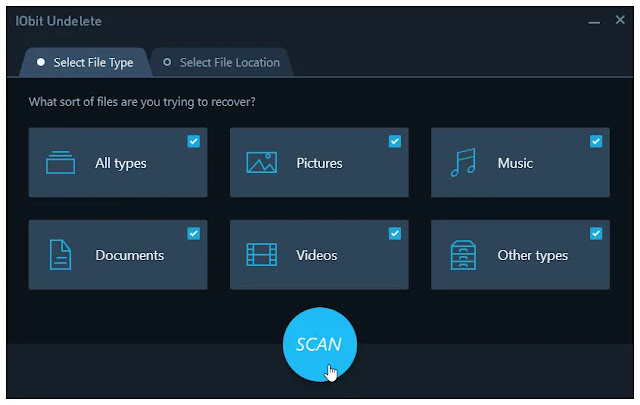Uncheck the Pictures checkbox
The height and width of the screenshot is (405, 640).
395,141
